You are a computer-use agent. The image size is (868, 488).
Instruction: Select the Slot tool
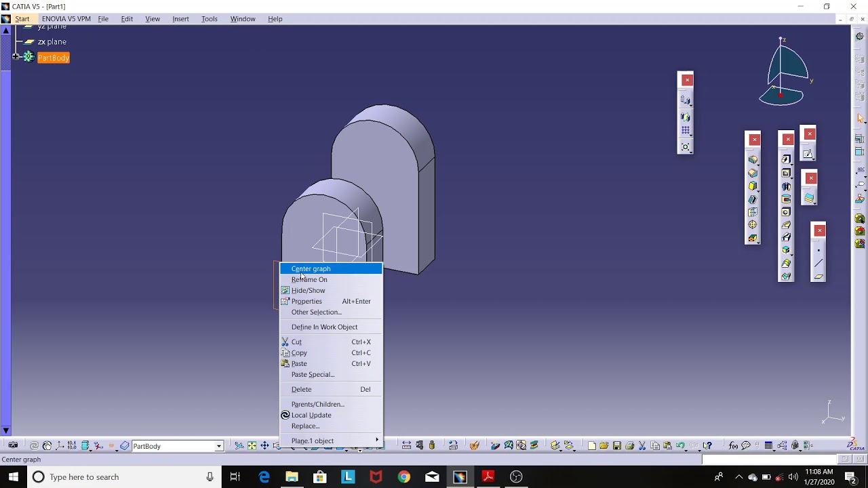786,237
